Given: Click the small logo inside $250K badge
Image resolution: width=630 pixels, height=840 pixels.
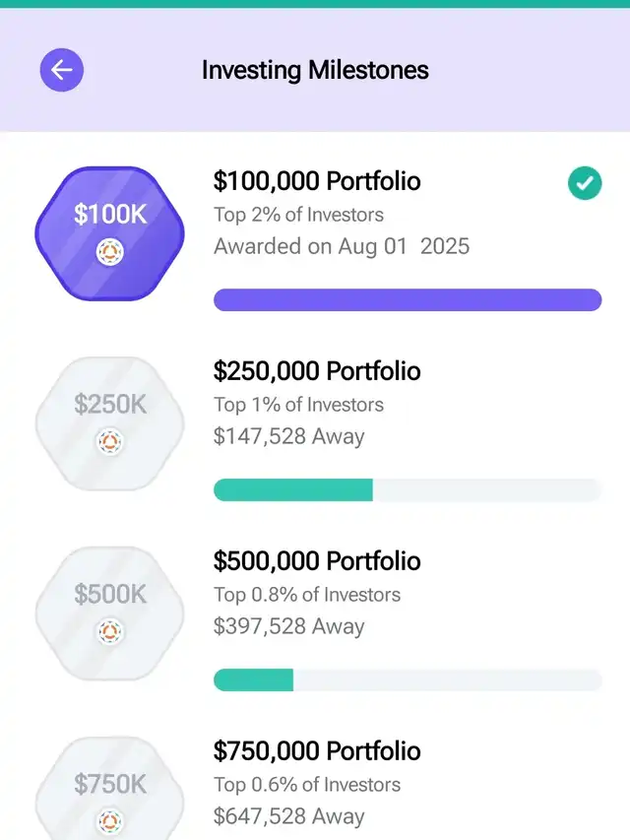Looking at the screenshot, I should click(110, 442).
